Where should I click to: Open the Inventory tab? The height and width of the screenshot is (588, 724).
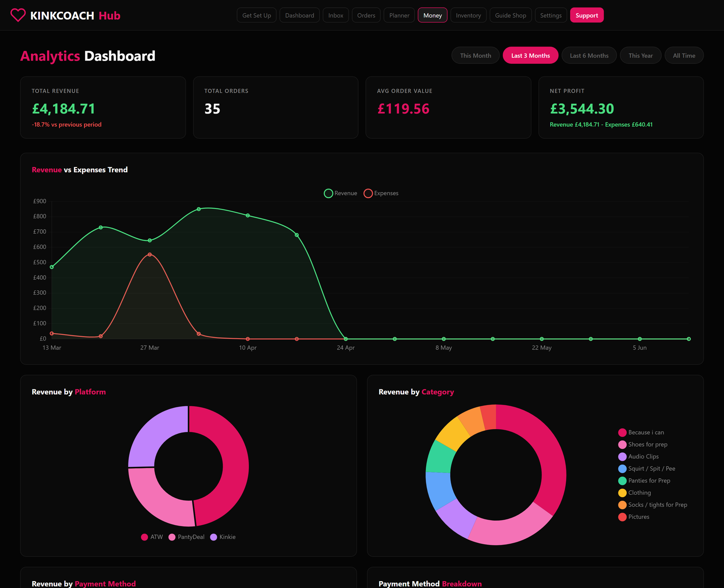[468, 15]
